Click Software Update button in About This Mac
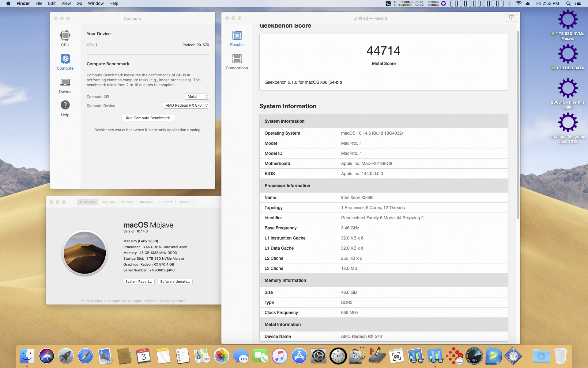This screenshot has height=368, width=588. [175, 281]
